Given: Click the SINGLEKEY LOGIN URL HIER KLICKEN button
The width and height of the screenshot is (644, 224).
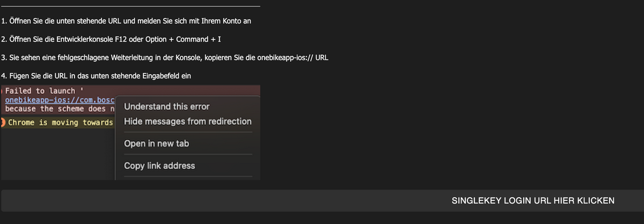Looking at the screenshot, I should pyautogui.click(x=532, y=201).
